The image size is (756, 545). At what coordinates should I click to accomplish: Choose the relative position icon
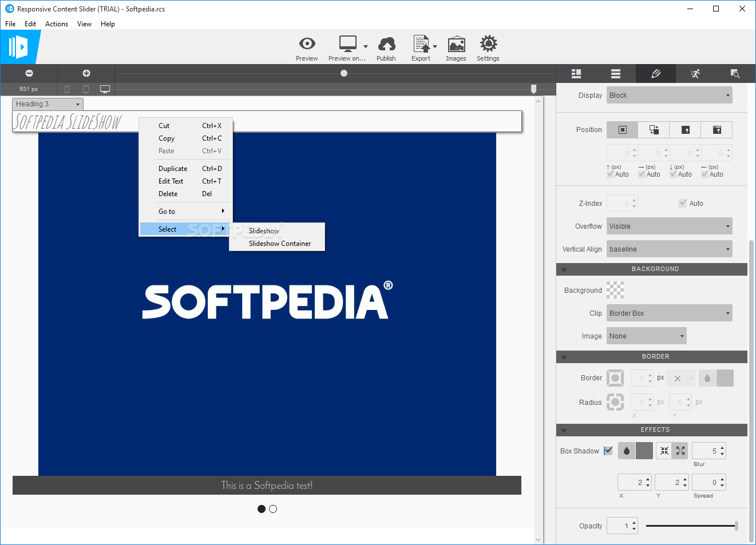pyautogui.click(x=654, y=130)
